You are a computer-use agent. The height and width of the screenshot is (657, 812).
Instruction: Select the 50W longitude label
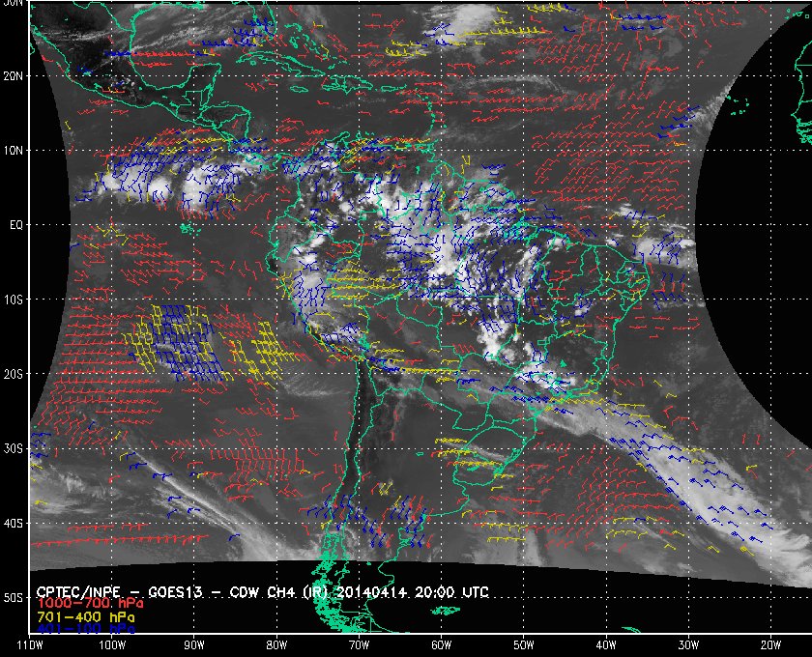tap(524, 645)
